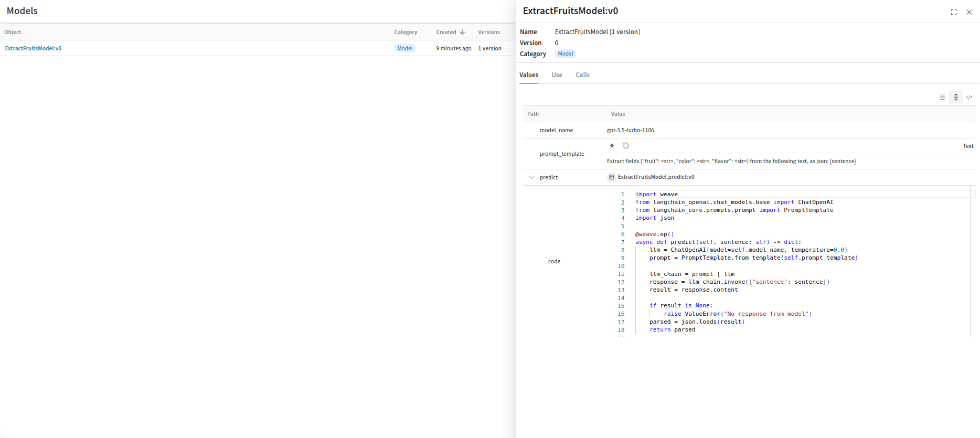
Task: Click the '9 minutes ago' cell
Action: click(x=453, y=48)
